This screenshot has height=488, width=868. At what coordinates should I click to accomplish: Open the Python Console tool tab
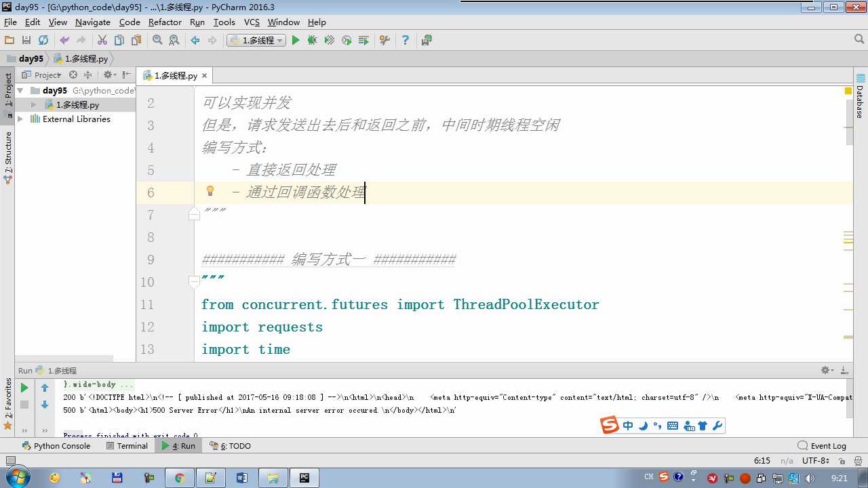coord(56,446)
